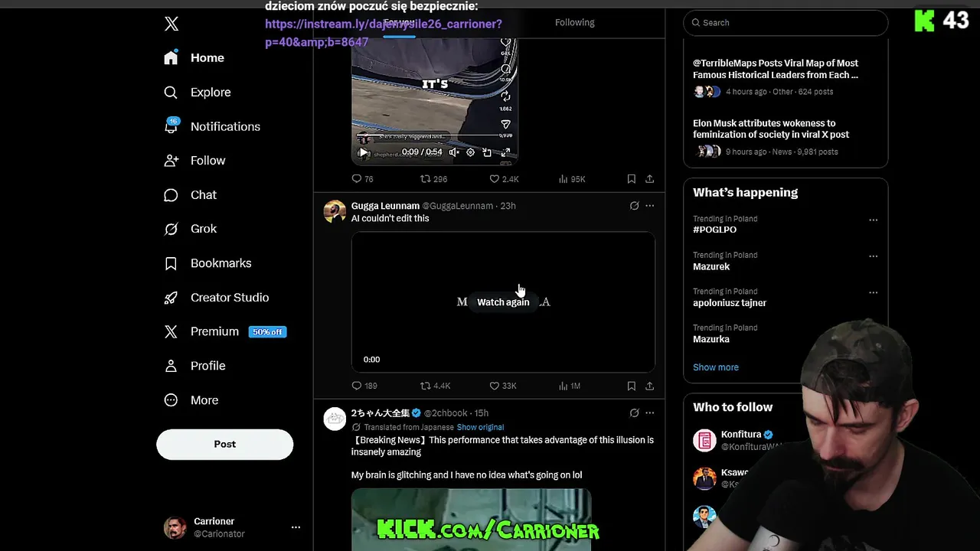Click the Search input field

coord(786,23)
